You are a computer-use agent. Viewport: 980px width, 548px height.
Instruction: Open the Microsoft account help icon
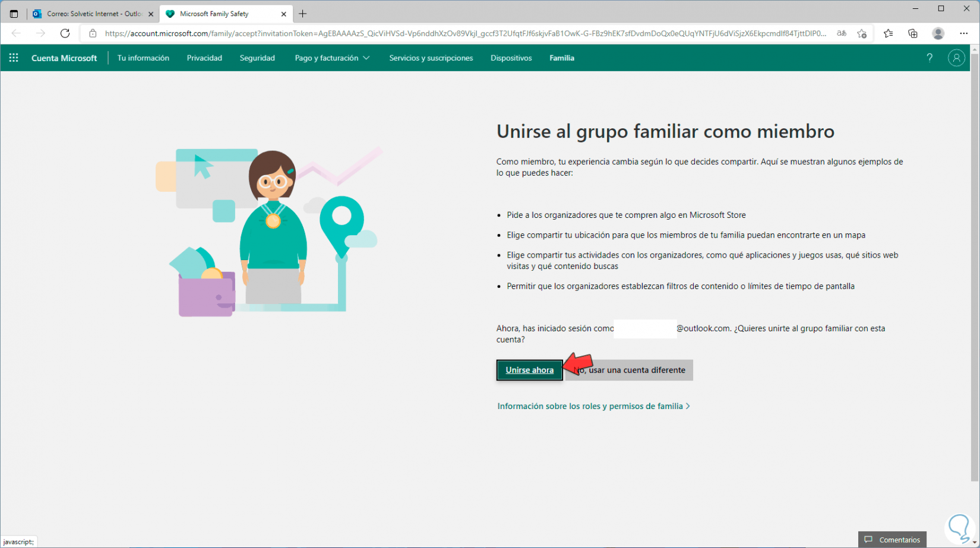pos(930,58)
